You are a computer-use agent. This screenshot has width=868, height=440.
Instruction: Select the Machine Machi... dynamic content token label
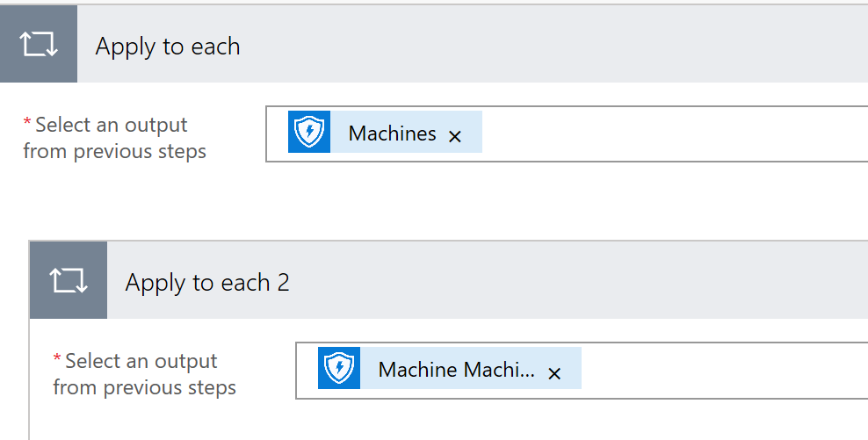457,370
